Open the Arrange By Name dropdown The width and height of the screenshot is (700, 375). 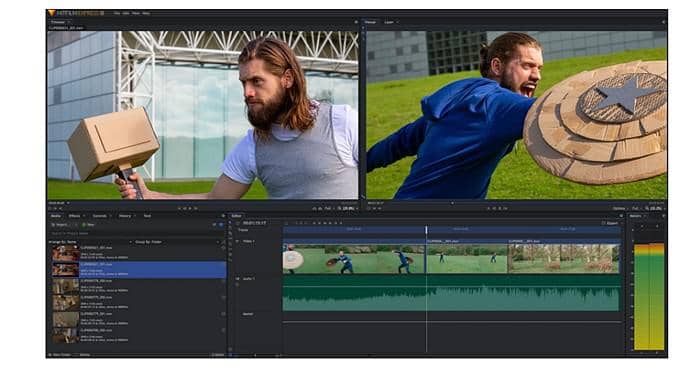click(92, 242)
